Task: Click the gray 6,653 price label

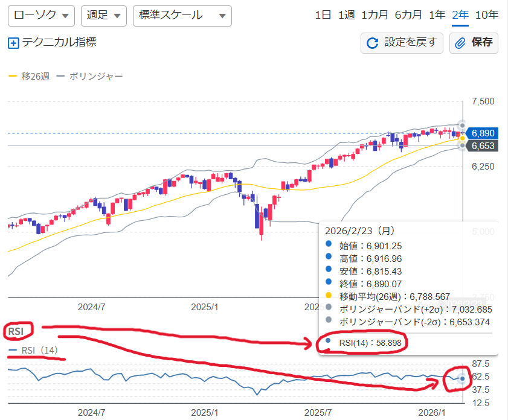Action: click(483, 145)
